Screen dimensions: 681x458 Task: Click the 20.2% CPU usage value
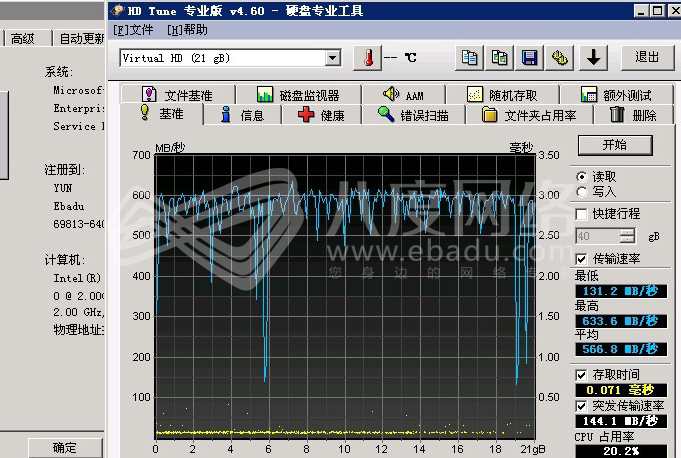[x=621, y=451]
